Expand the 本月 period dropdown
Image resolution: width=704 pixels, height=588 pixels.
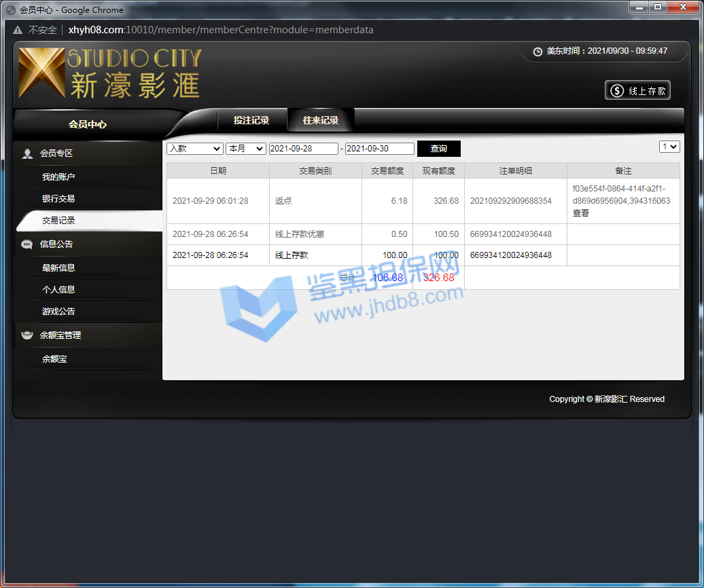(x=245, y=149)
